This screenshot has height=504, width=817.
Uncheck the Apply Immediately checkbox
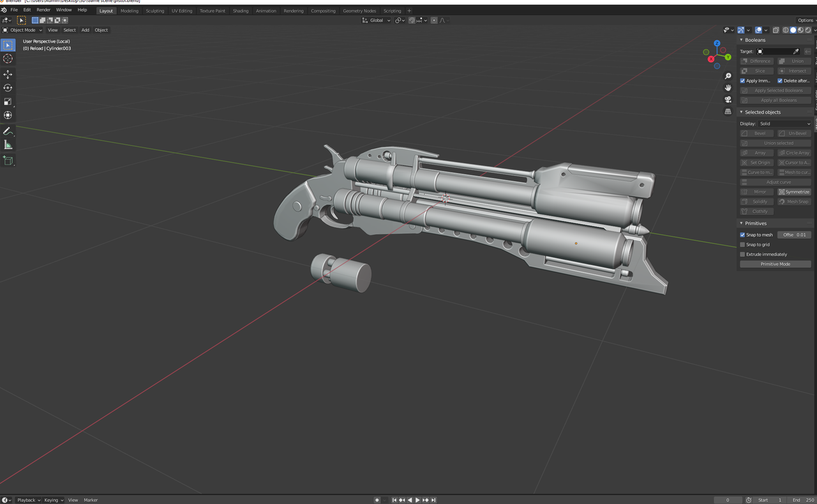[743, 81]
